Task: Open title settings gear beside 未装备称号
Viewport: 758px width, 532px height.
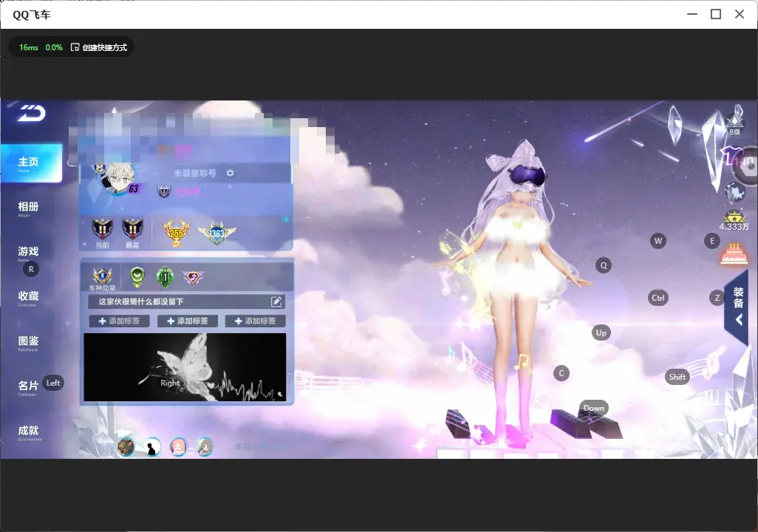Action: [x=230, y=173]
